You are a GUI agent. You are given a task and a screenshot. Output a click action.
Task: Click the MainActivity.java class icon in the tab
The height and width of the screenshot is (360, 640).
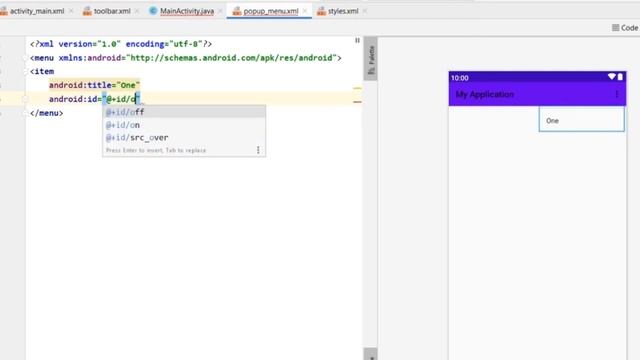click(153, 11)
